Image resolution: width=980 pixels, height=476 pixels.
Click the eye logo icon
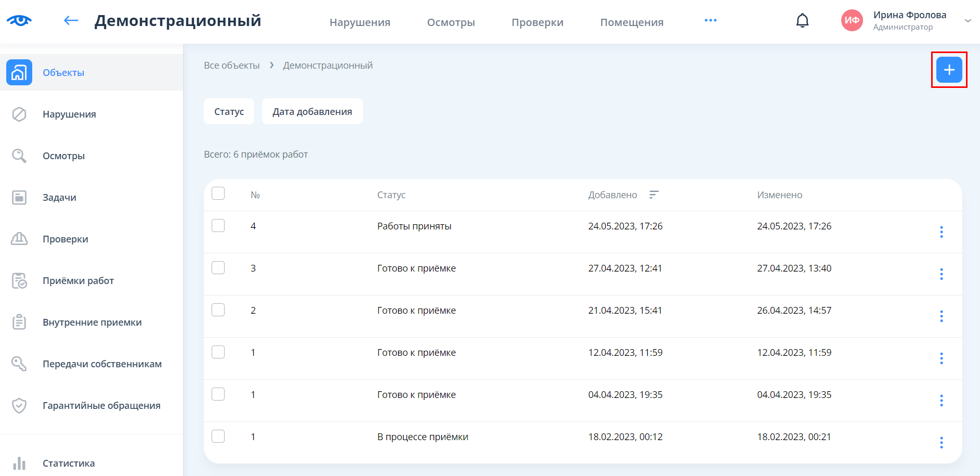coord(19,21)
